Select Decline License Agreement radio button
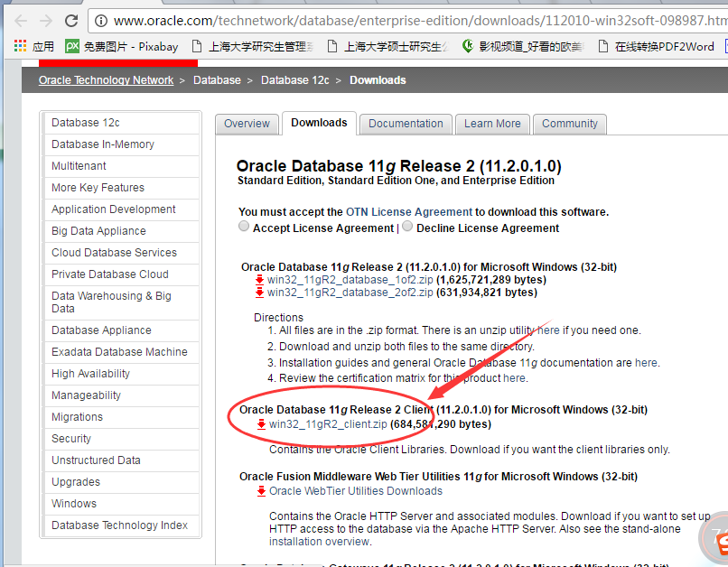The image size is (728, 567). point(407,226)
